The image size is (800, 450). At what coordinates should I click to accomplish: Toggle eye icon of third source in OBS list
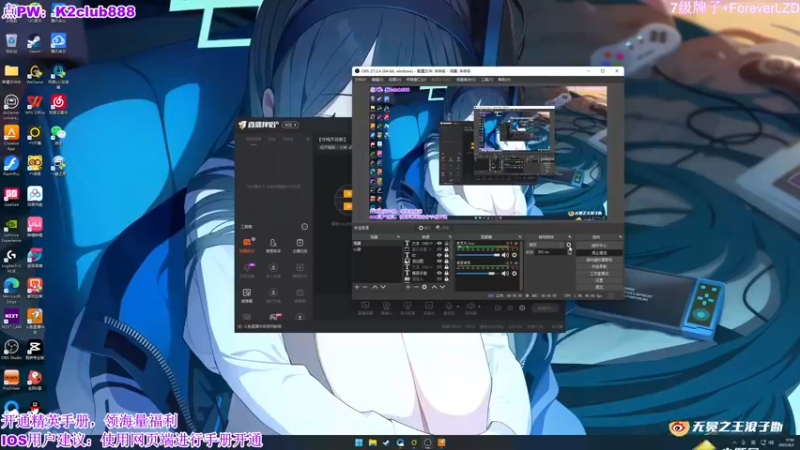pos(439,255)
